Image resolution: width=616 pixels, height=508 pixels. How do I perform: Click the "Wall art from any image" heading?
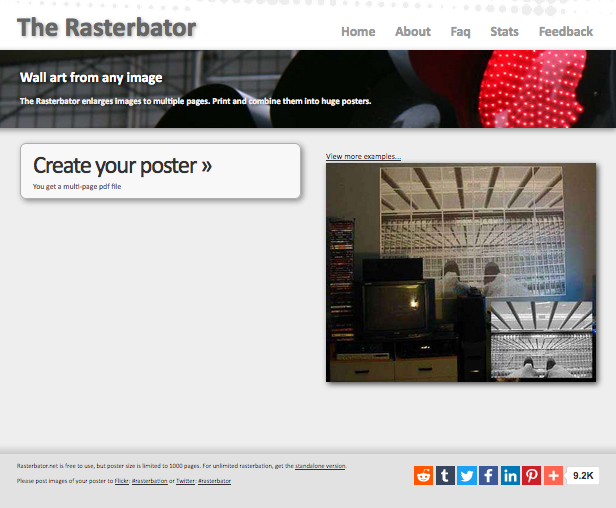point(91,78)
